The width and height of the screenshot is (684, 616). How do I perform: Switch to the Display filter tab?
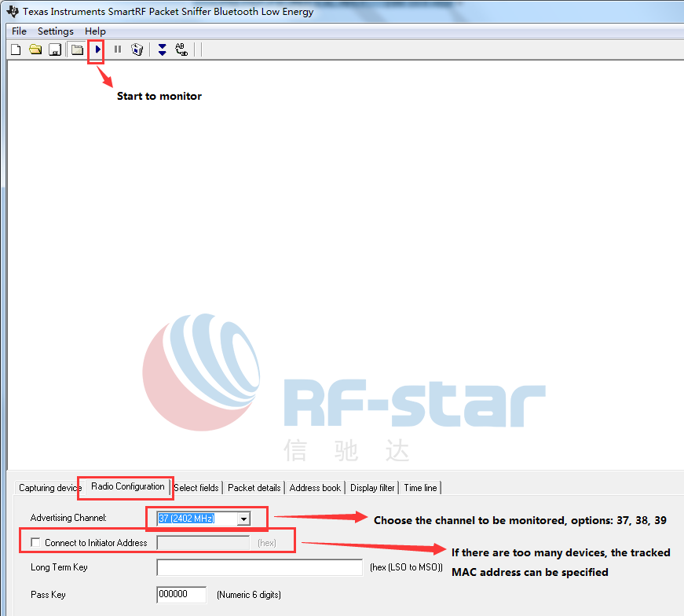[372, 488]
